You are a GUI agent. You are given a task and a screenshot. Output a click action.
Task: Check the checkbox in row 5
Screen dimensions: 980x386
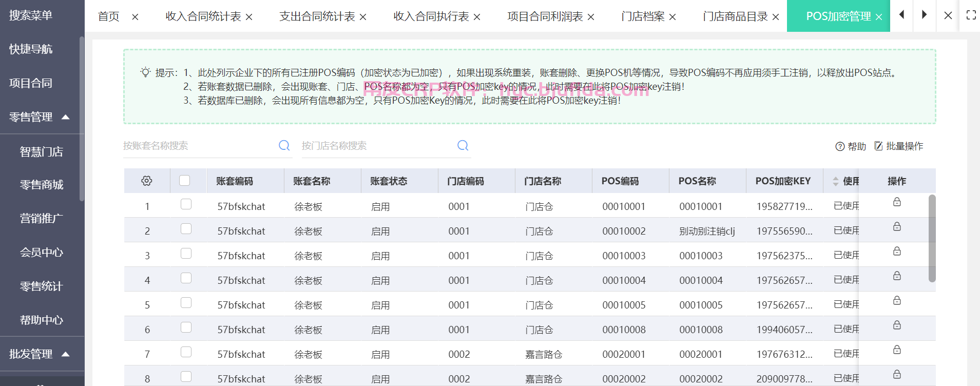(186, 303)
